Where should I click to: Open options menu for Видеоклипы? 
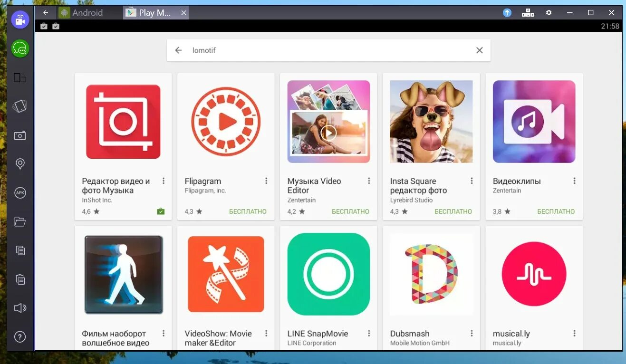574,181
